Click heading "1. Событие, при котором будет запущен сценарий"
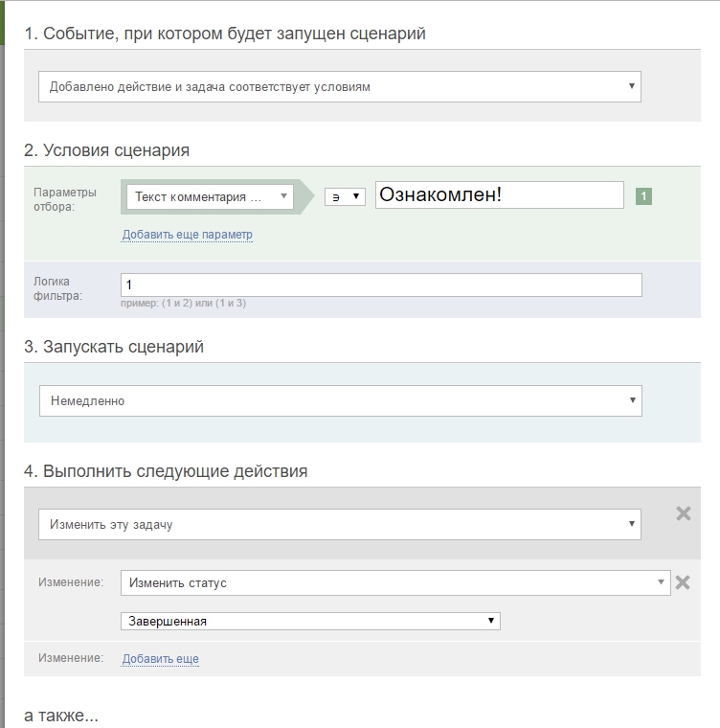This screenshot has width=720, height=728. 225,34
